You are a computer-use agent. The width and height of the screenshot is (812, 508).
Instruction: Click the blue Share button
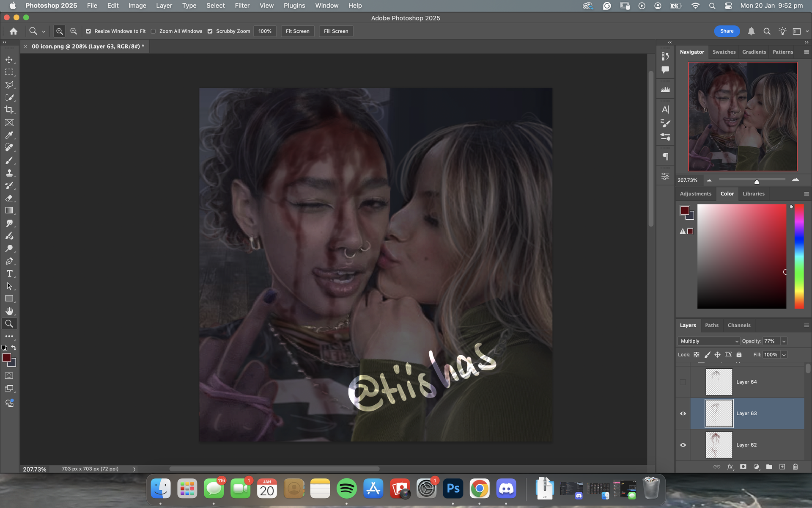tap(727, 31)
